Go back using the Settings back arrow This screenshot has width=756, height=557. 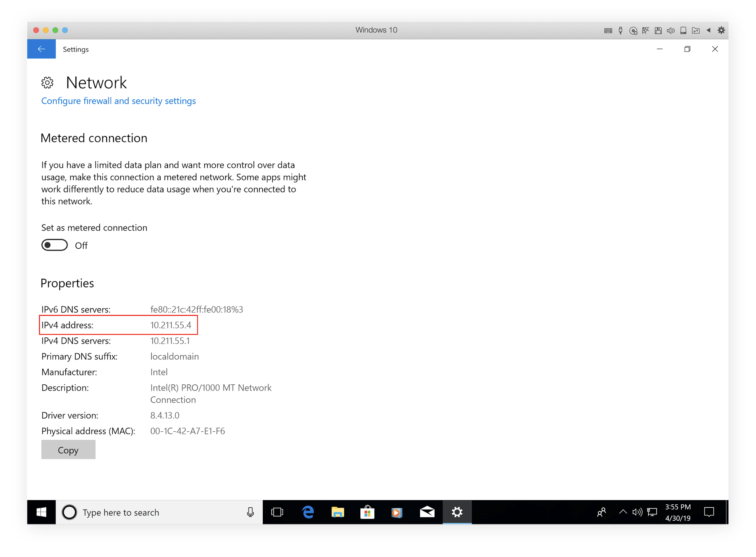(x=41, y=49)
